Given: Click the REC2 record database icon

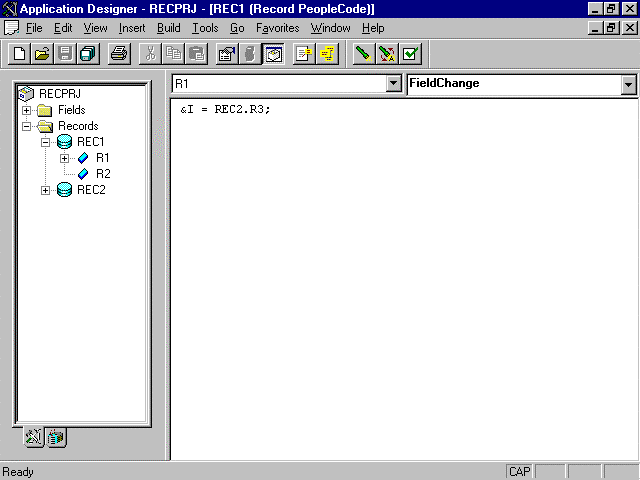Looking at the screenshot, I should (x=64, y=190).
